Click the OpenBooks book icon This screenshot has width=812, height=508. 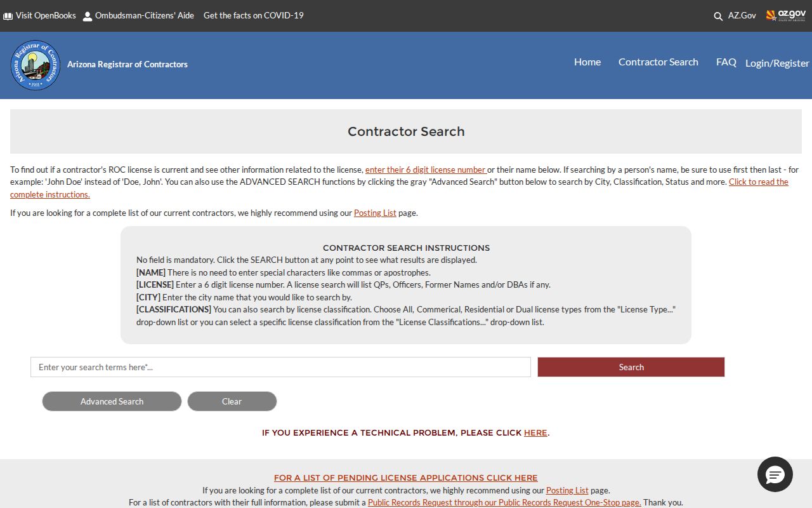[x=8, y=16]
